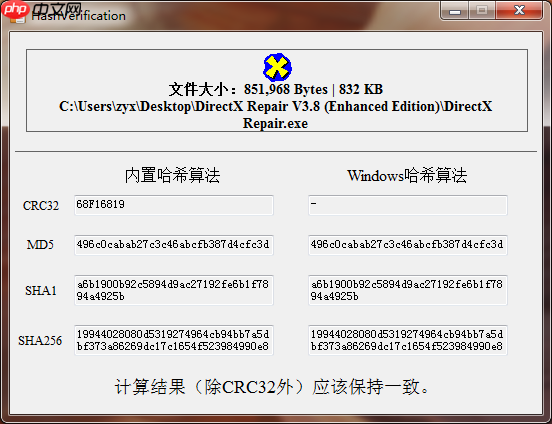Click the CRC32 row label
Screen dimensions: 552x424
coord(41,206)
